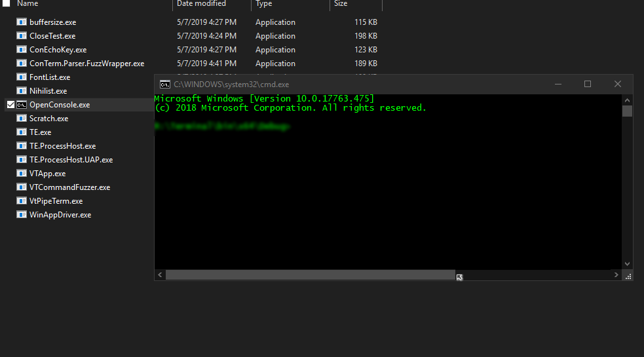Click the 5/7/2019 4:41 PM date cell
Image resolution: width=644 pixels, height=357 pixels.
[x=206, y=64]
